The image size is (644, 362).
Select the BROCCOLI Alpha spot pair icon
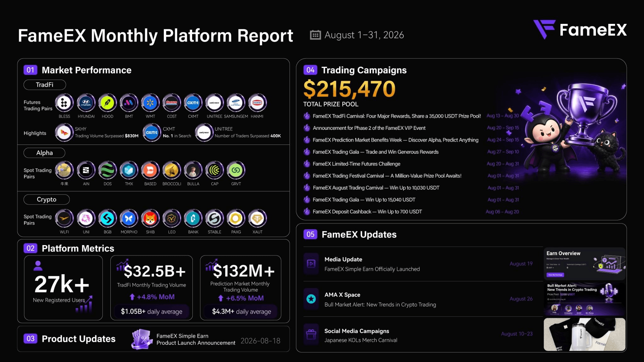(172, 170)
